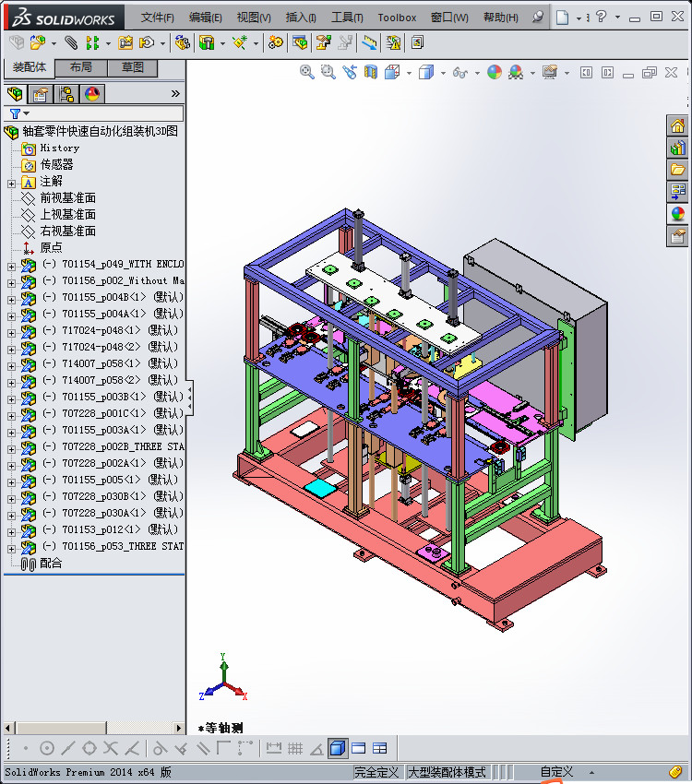Click the Help question mark button
The height and width of the screenshot is (784, 692).
coord(602,17)
